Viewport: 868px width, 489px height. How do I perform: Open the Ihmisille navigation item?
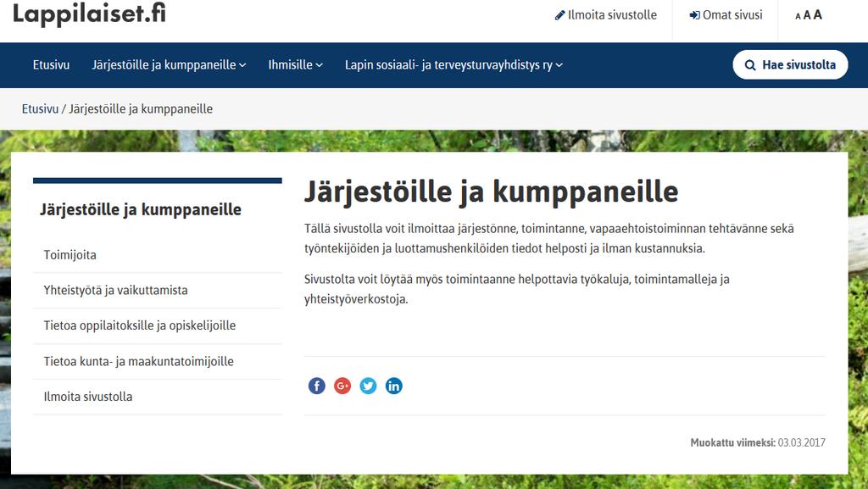coord(291,64)
